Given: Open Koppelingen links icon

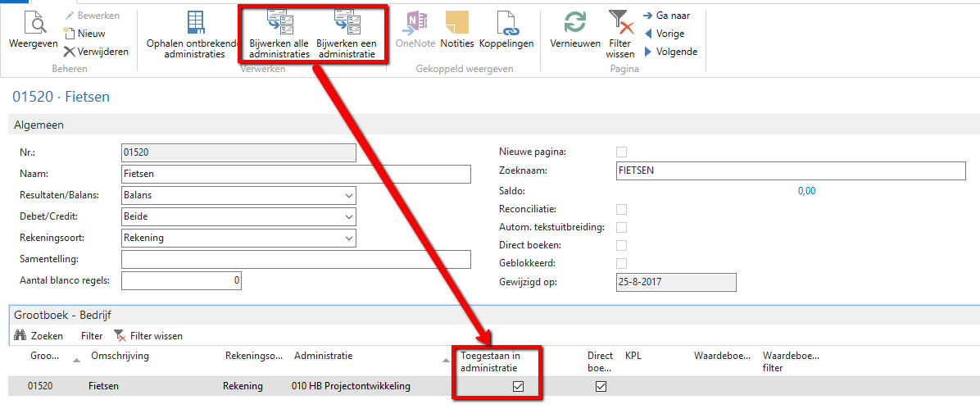Looking at the screenshot, I should click(x=506, y=23).
